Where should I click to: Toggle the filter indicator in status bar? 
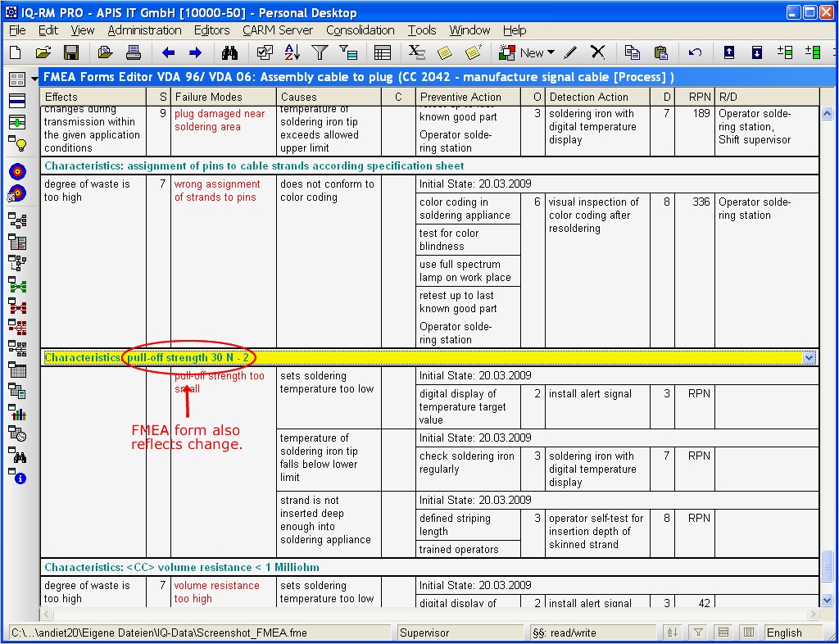tap(698, 633)
